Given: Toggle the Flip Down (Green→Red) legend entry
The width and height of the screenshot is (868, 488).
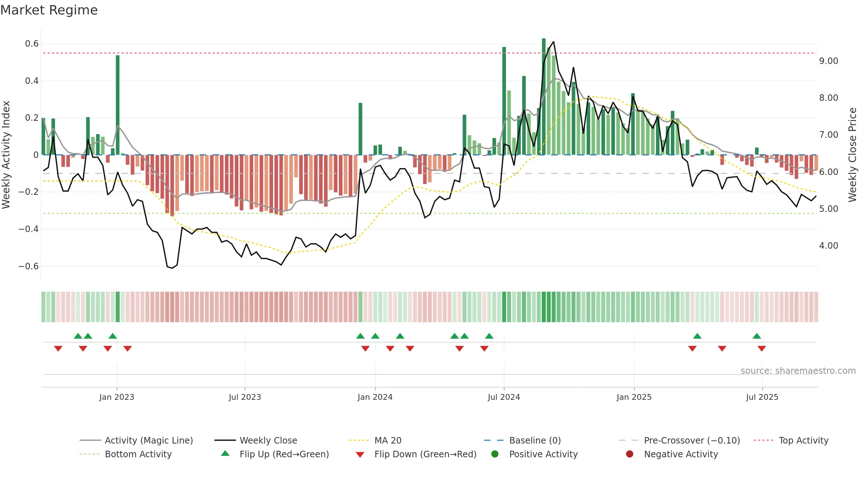Looking at the screenshot, I should (x=416, y=454).
